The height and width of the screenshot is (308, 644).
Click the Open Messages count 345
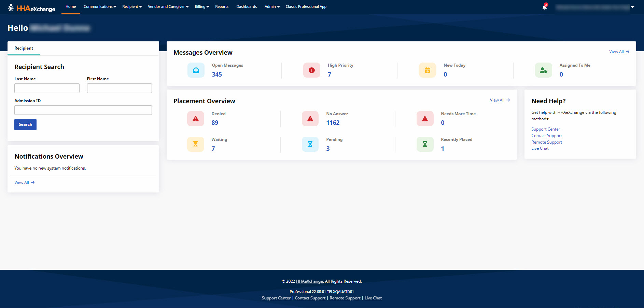pyautogui.click(x=217, y=75)
